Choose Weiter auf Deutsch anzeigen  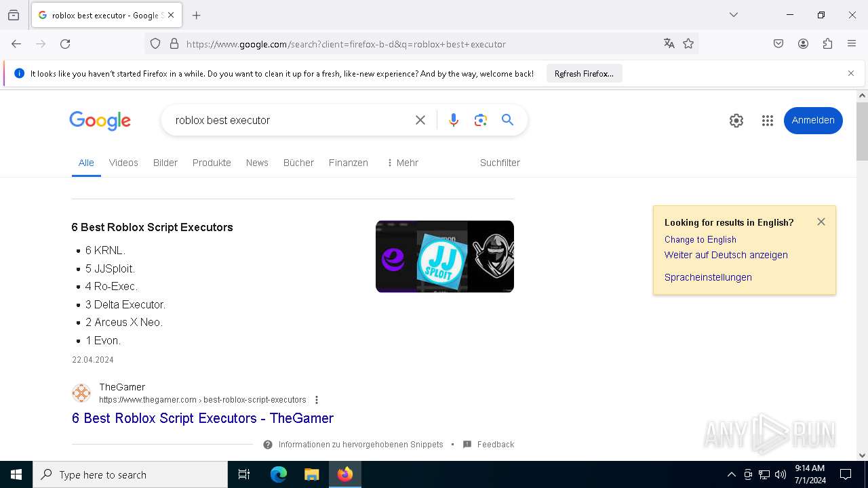tap(726, 255)
